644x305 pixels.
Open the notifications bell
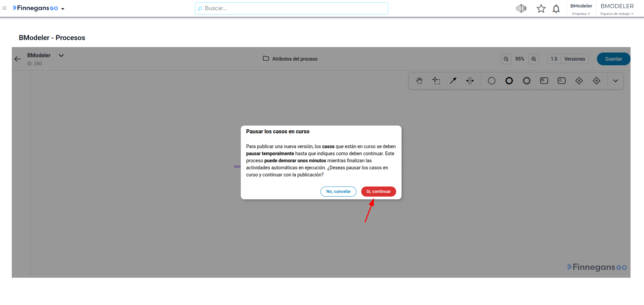tap(556, 8)
